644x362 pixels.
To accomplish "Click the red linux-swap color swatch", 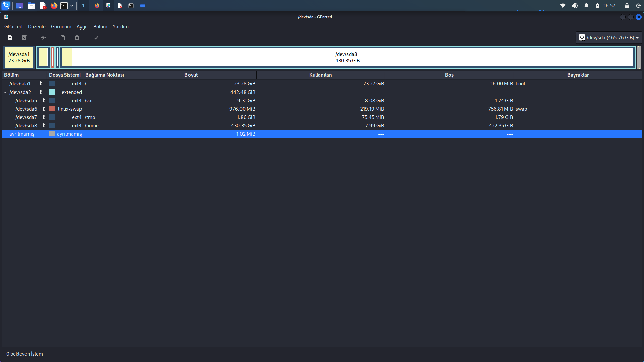I will [52, 109].
